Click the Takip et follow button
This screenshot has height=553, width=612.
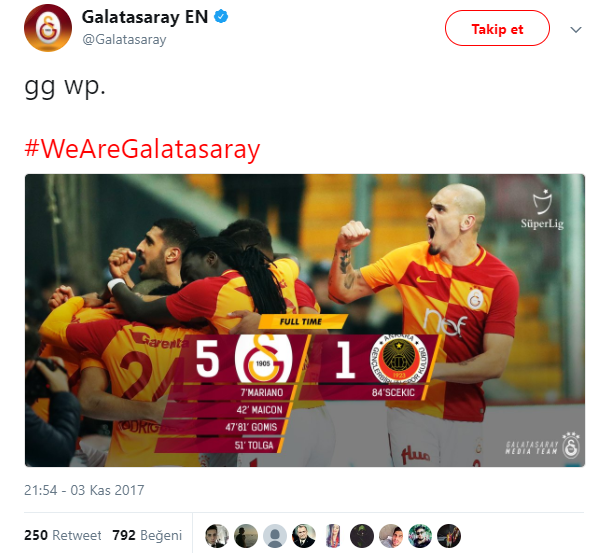click(497, 28)
